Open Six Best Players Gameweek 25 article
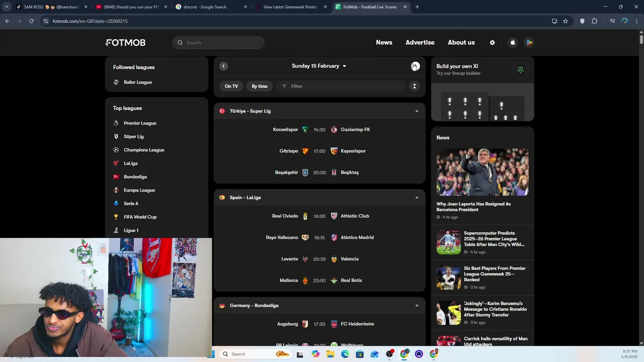644x362 pixels. click(x=482, y=278)
